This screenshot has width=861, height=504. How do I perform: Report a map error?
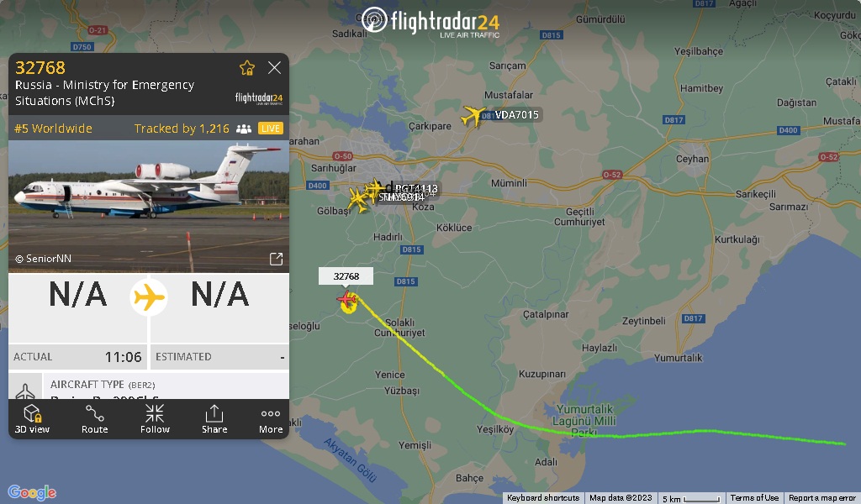coord(822,498)
